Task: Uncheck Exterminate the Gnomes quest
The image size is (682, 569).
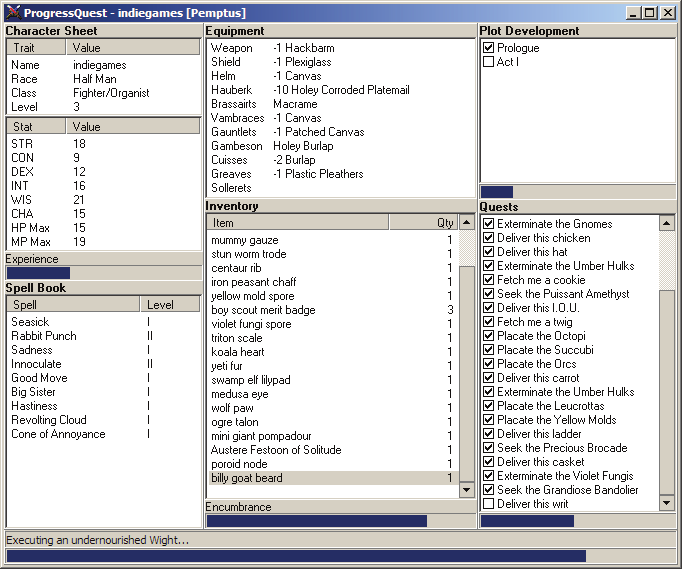Action: click(x=488, y=224)
